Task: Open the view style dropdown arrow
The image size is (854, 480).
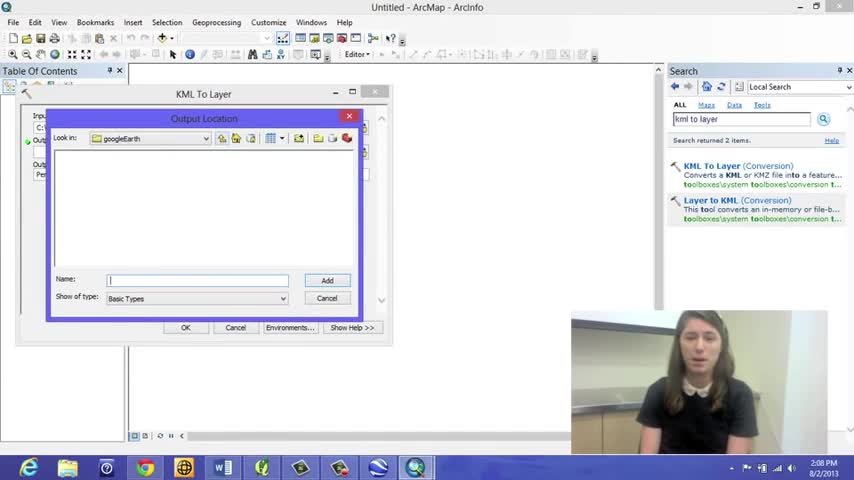Action: click(282, 138)
